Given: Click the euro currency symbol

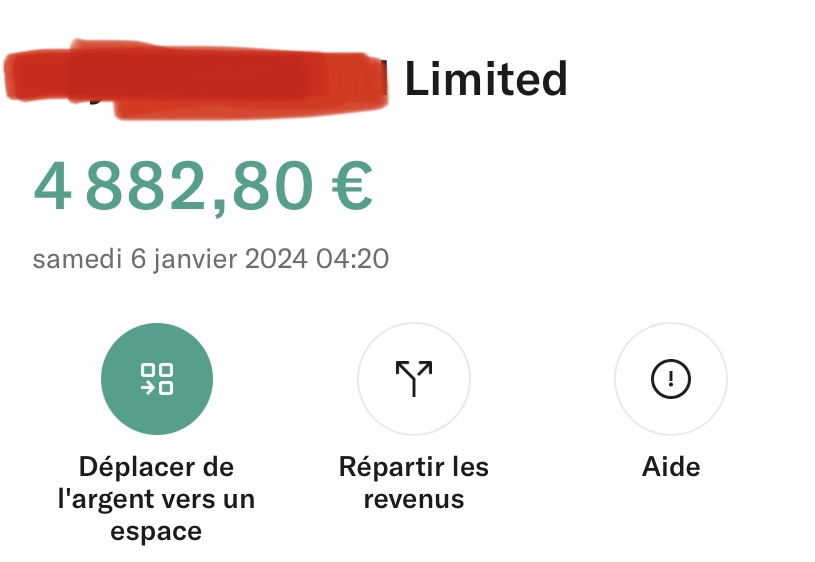Looking at the screenshot, I should coord(352,185).
